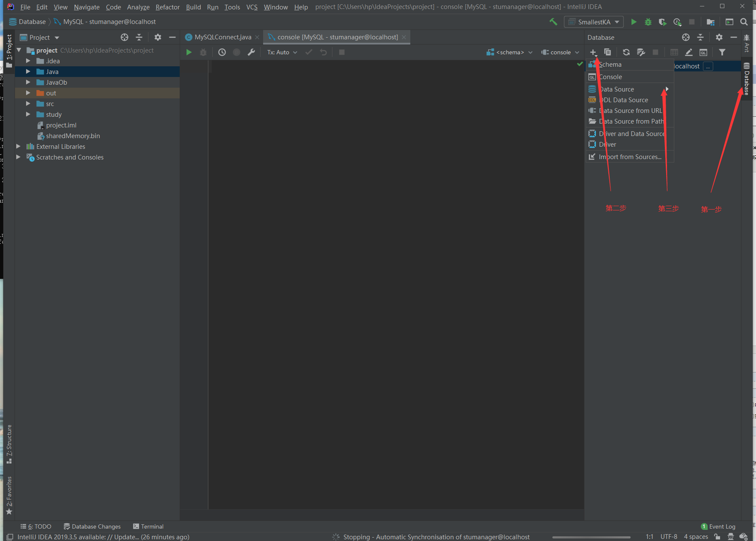Open the Database Changes tool window
Screen dimensions: 756x541
[92, 526]
